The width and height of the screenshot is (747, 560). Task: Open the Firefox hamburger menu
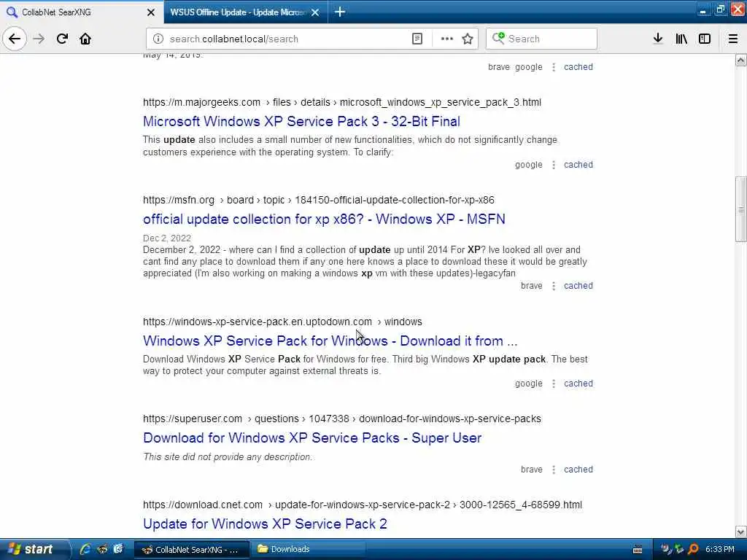point(733,39)
